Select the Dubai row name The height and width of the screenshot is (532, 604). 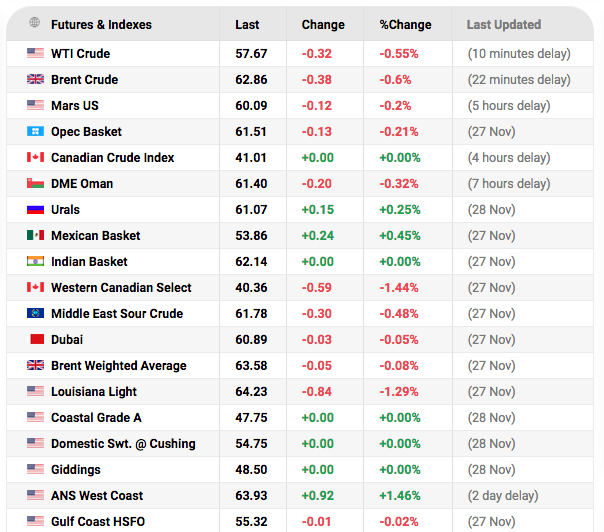[67, 339]
